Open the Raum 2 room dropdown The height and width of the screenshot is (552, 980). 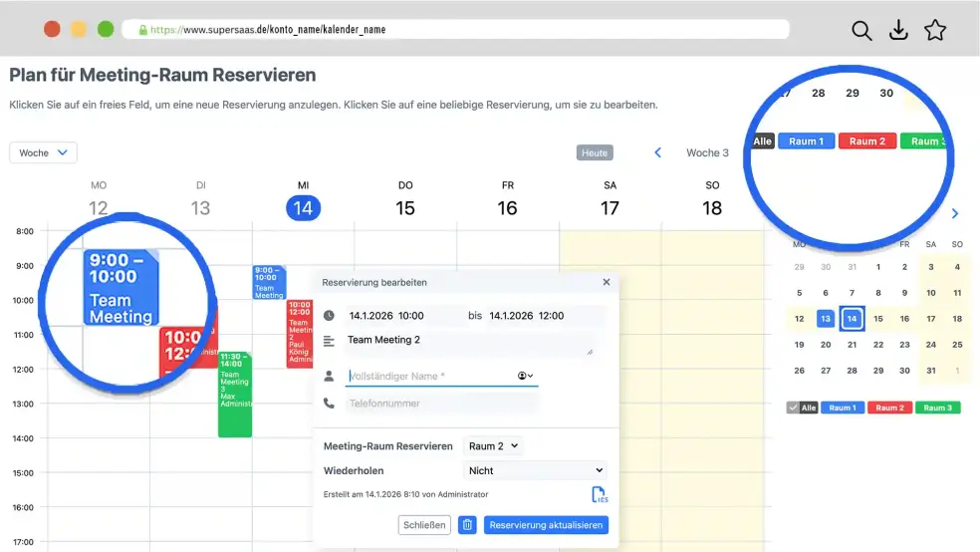pos(493,445)
